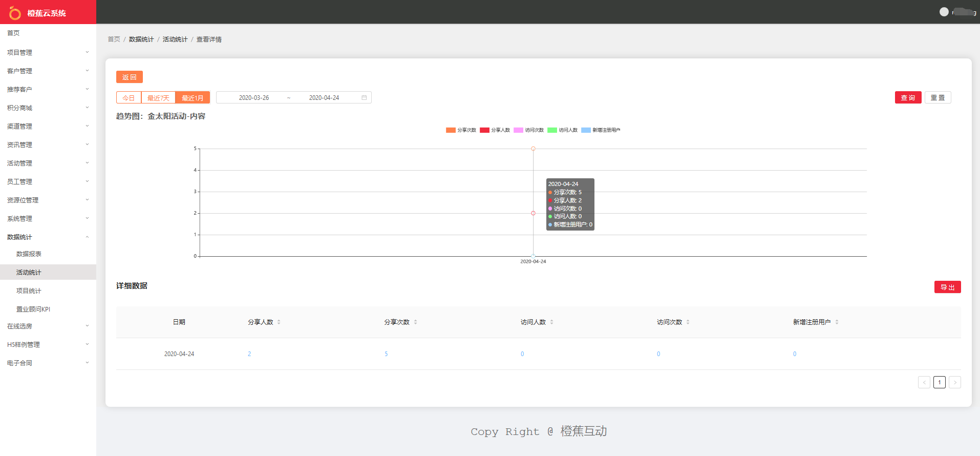
Task: Select the 最近7天 time range
Action: (x=158, y=97)
